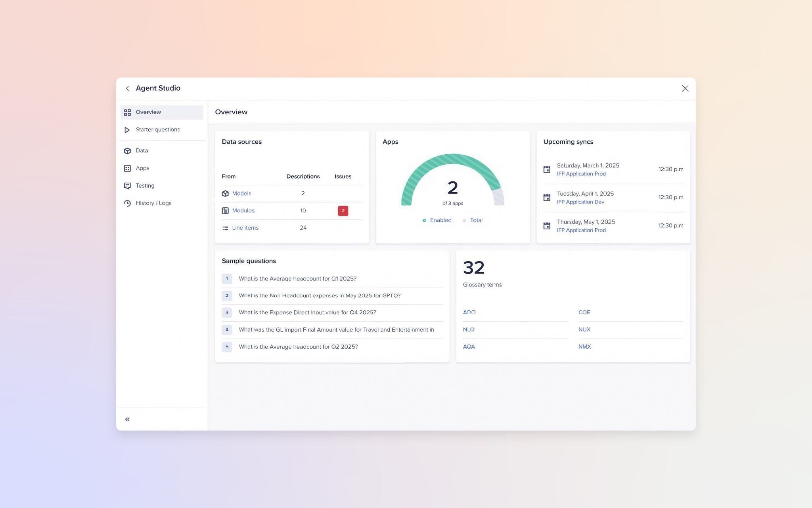Toggle the Total apps legend indicator

(x=464, y=220)
